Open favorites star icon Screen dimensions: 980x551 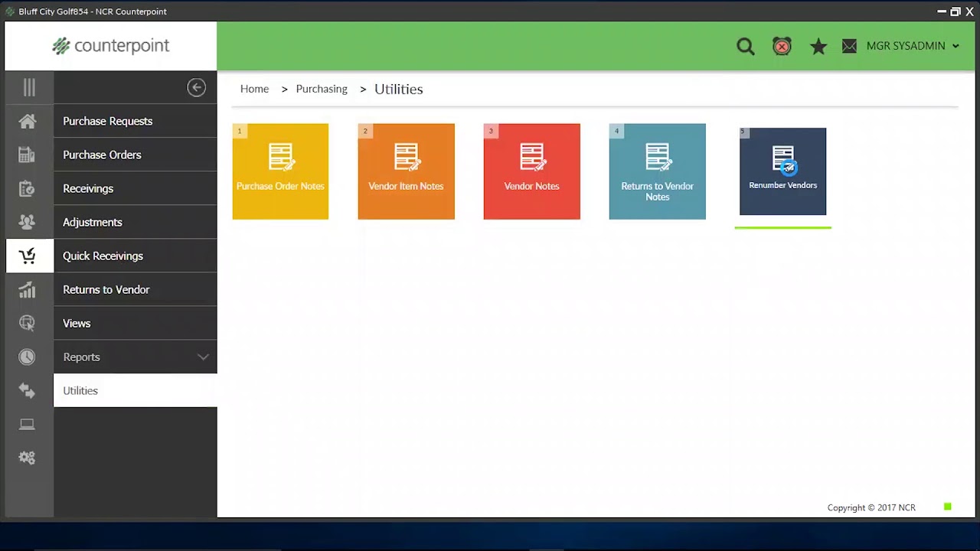(818, 47)
